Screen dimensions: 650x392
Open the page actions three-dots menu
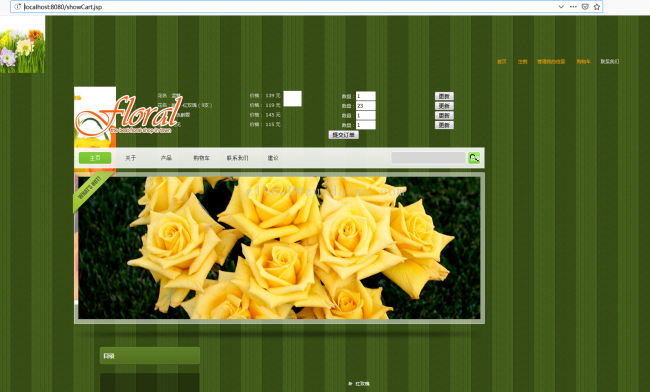tap(573, 7)
